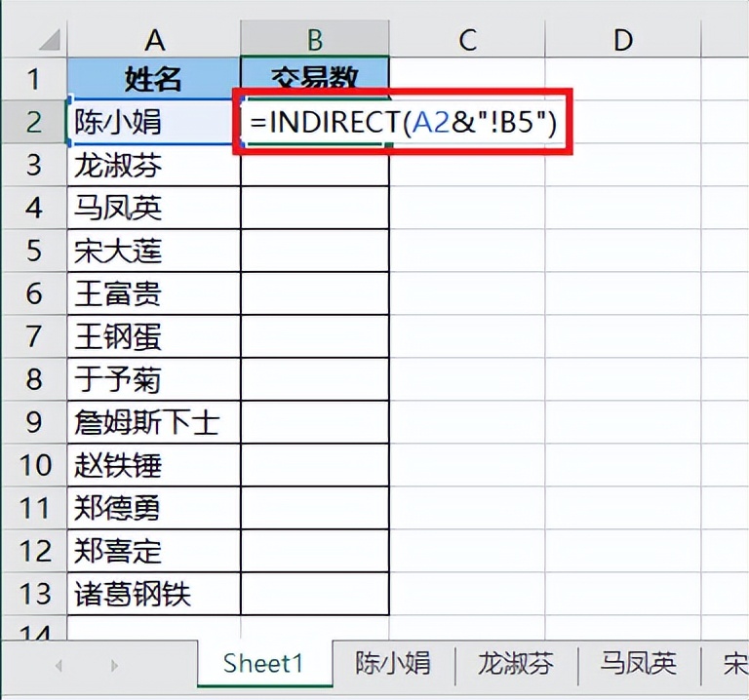The image size is (749, 700).
Task: Select row 3 header
Action: point(33,165)
